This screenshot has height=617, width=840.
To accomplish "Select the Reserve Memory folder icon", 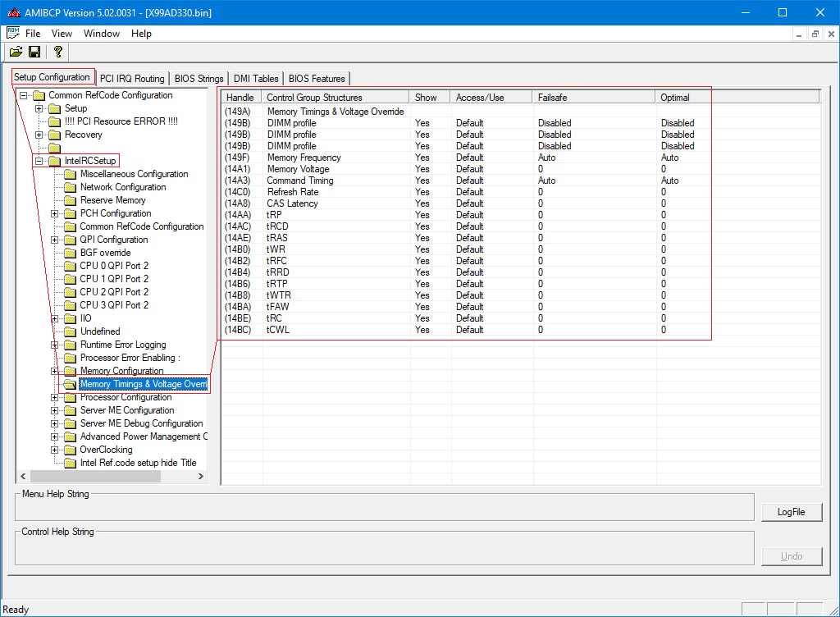I will coord(70,200).
